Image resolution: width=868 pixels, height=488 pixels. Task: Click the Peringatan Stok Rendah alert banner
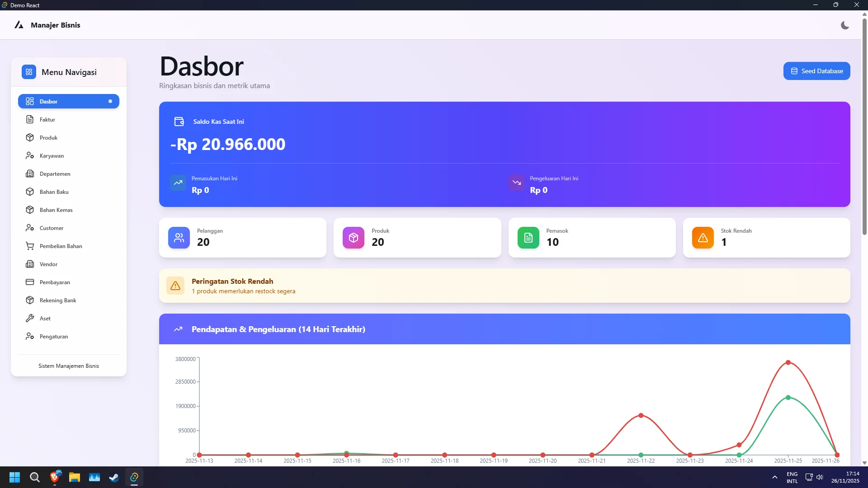click(504, 286)
